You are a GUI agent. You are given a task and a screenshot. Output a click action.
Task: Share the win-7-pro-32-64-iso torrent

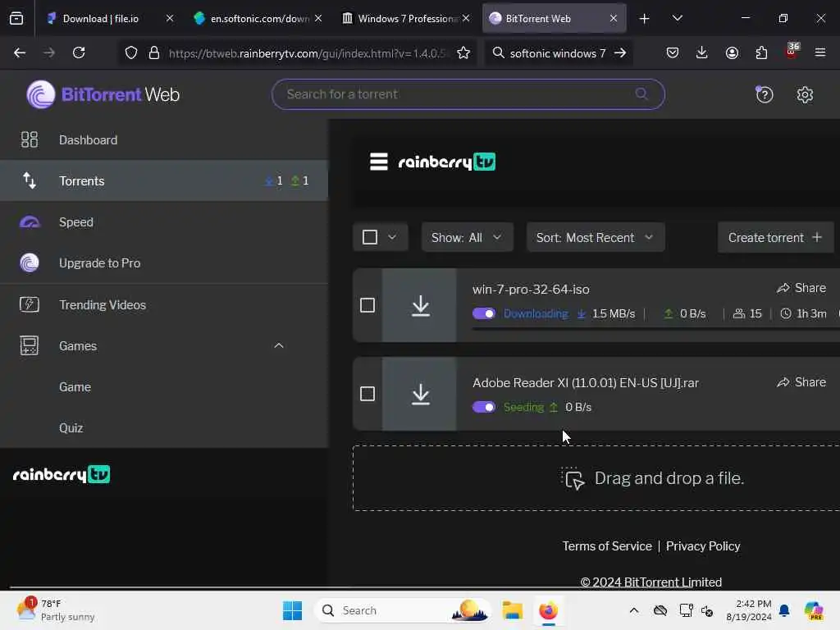tap(801, 288)
